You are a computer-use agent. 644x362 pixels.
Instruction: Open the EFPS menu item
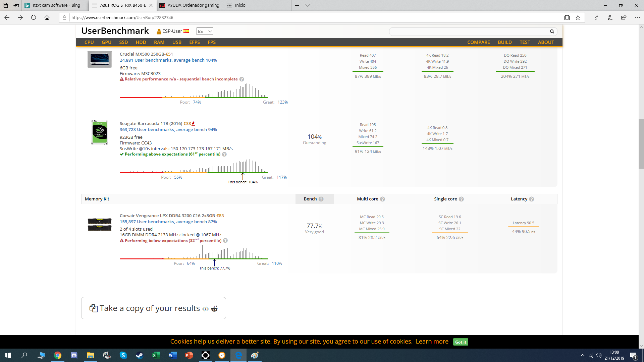click(x=195, y=42)
